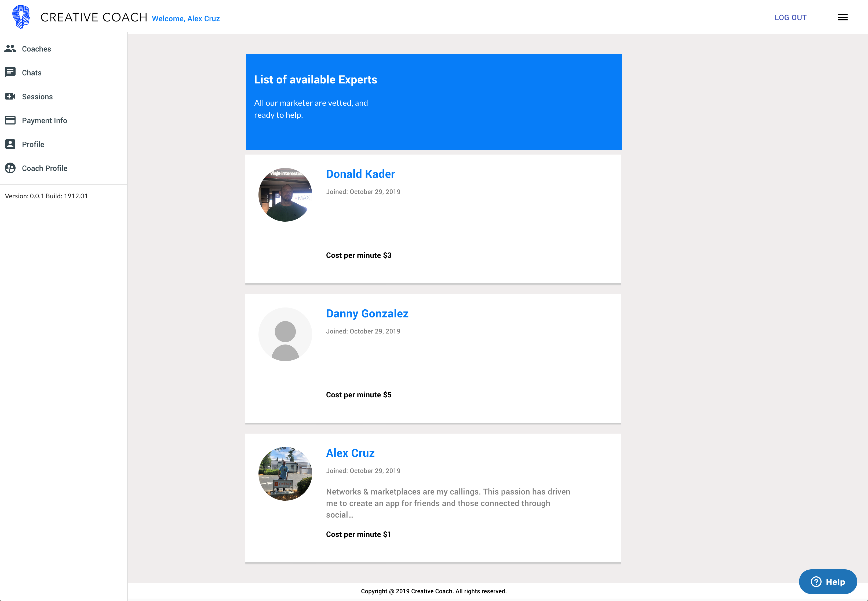
Task: Click the Welcome, Alex Cruz text
Action: click(186, 19)
